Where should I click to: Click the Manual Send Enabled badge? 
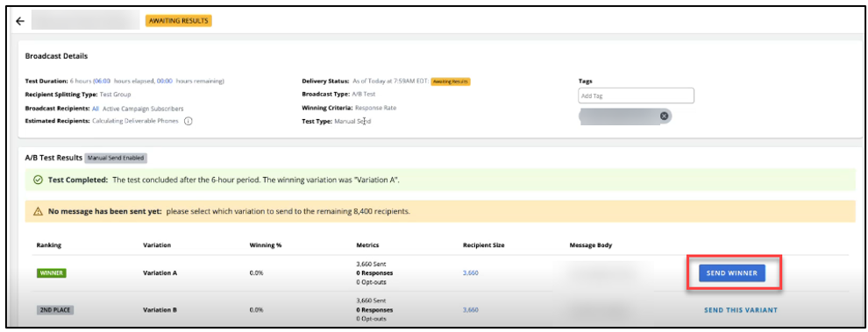click(x=116, y=158)
